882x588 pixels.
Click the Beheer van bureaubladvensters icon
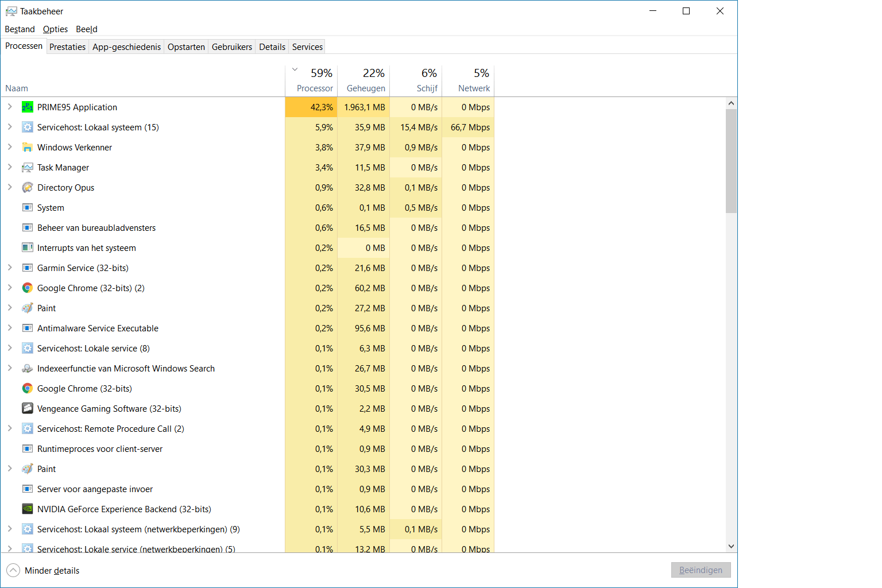coord(28,227)
